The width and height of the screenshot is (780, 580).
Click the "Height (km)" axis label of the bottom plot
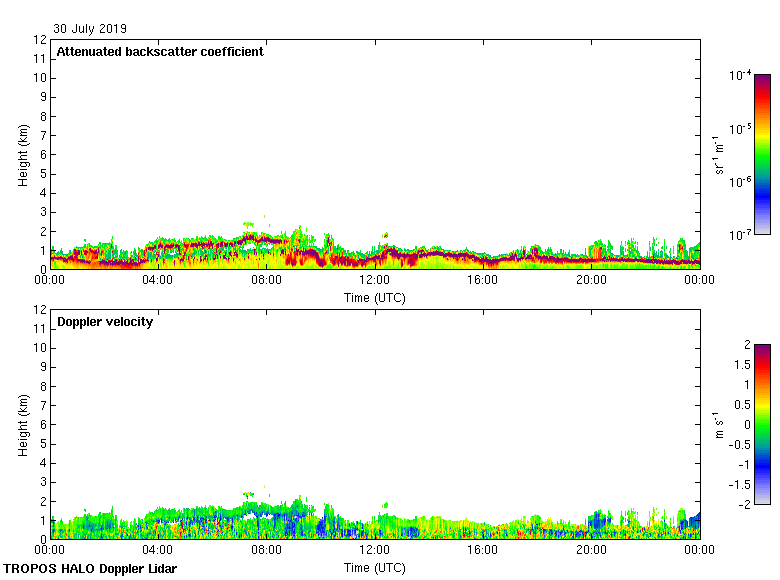(23, 424)
